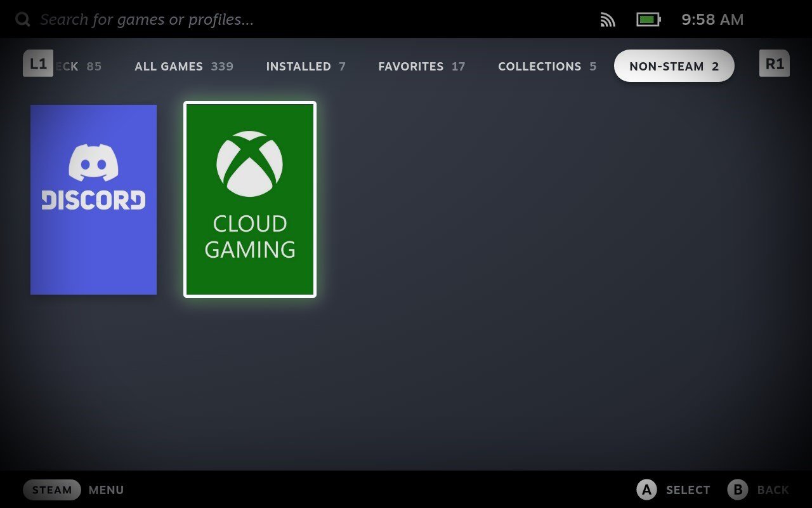Click the MENU label beside the Steam button

click(x=106, y=490)
